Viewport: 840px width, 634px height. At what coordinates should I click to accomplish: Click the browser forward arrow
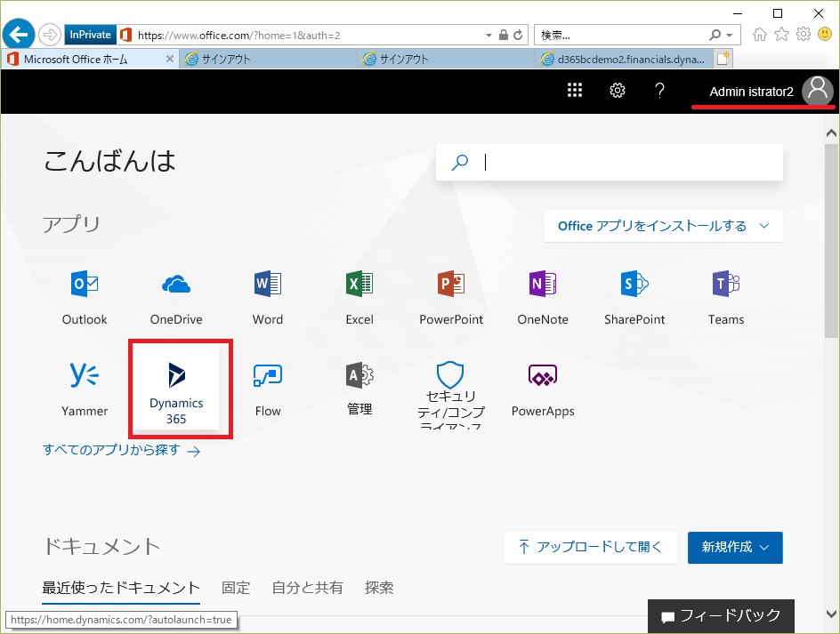[49, 35]
